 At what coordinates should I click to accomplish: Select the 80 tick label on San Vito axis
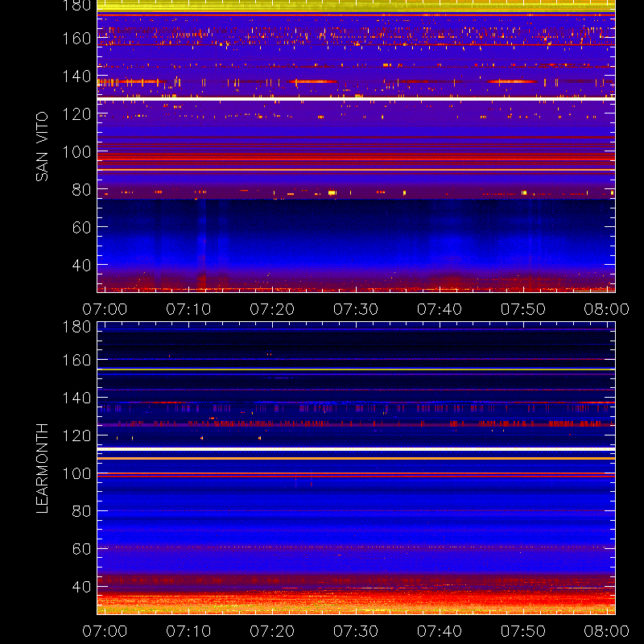[81, 190]
